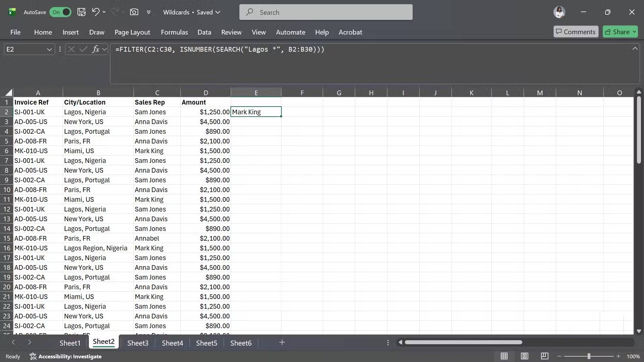Toggle AutoSave off
The height and width of the screenshot is (362, 644).
pyautogui.click(x=60, y=12)
